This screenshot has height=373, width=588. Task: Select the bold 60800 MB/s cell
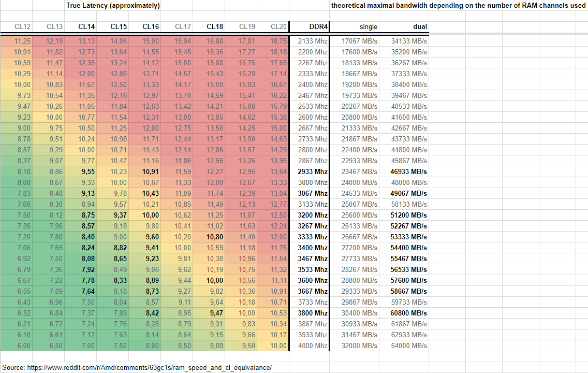pos(404,313)
